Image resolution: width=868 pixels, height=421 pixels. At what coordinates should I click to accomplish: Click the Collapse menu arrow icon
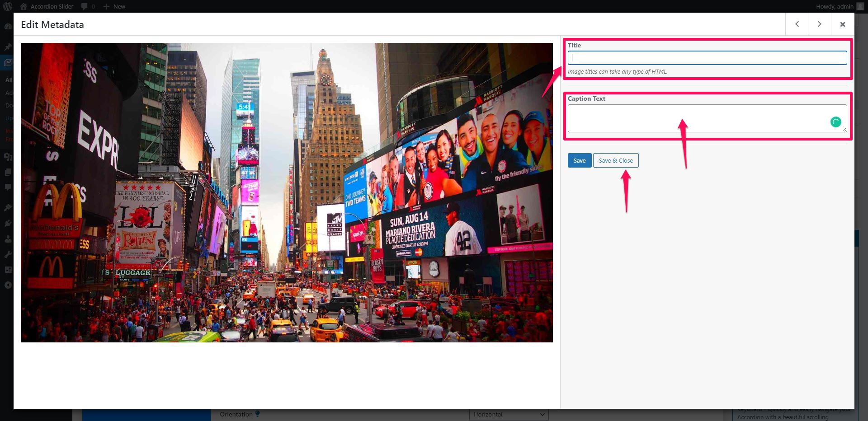[x=8, y=285]
